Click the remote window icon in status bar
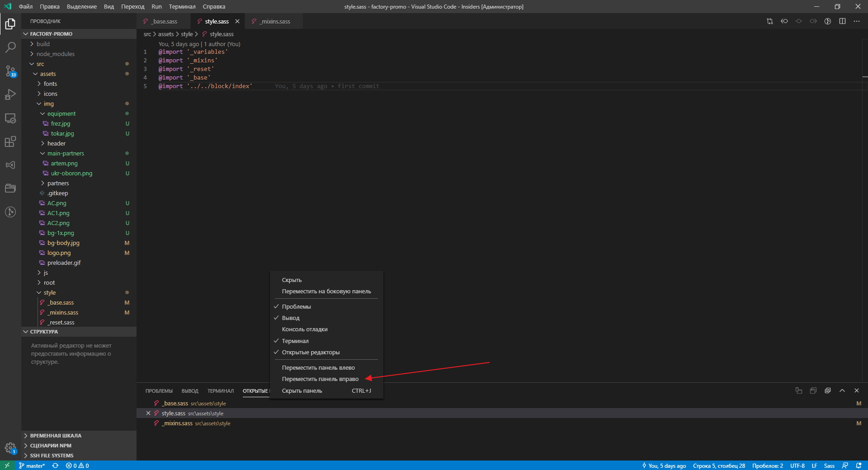Viewport: 868px width, 470px height. (7, 465)
